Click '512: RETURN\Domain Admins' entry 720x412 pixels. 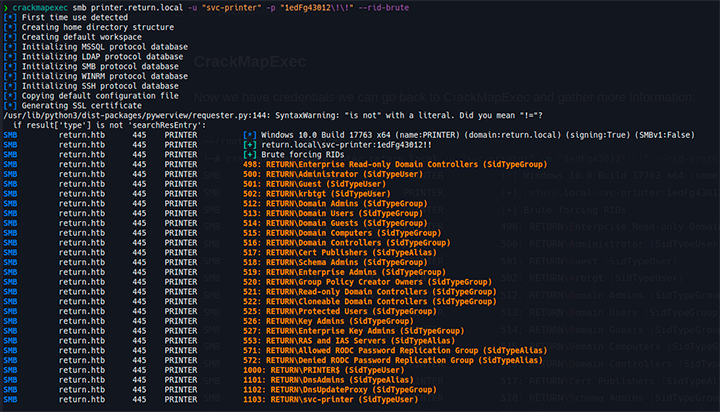[x=335, y=203]
